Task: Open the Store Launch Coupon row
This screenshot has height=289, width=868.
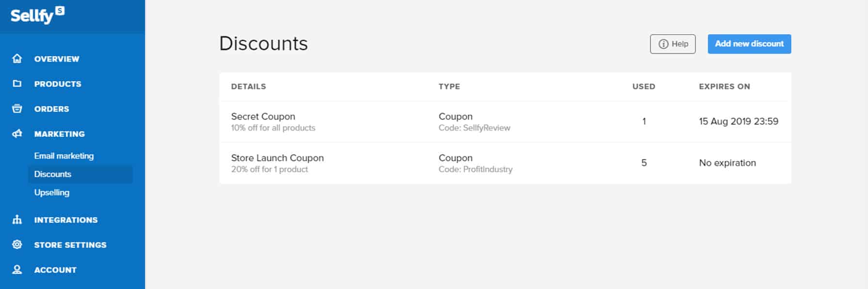Action: 505,163
